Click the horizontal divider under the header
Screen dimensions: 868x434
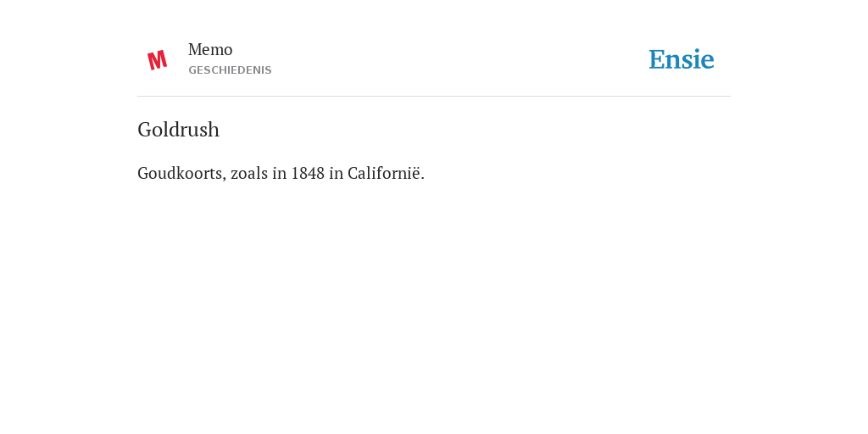pyautogui.click(x=434, y=97)
